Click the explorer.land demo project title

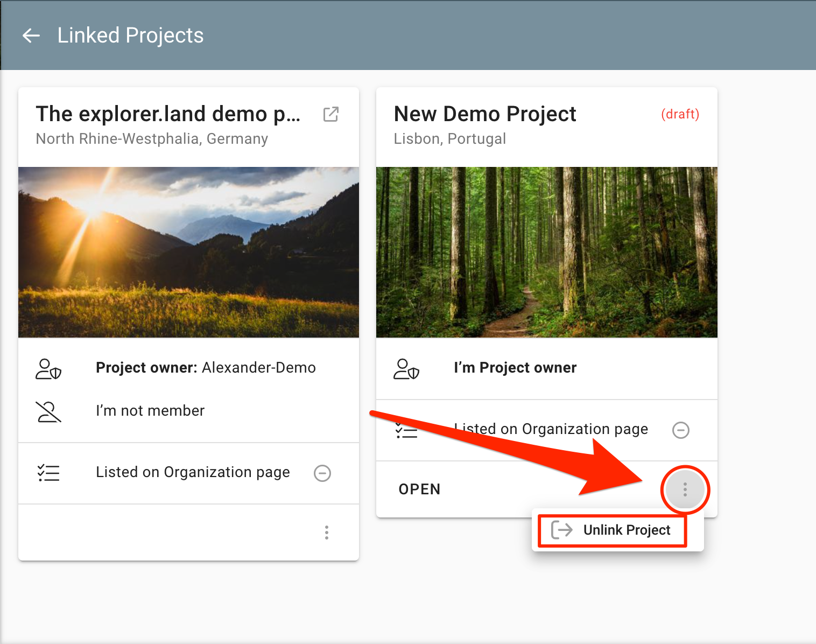pos(168,114)
